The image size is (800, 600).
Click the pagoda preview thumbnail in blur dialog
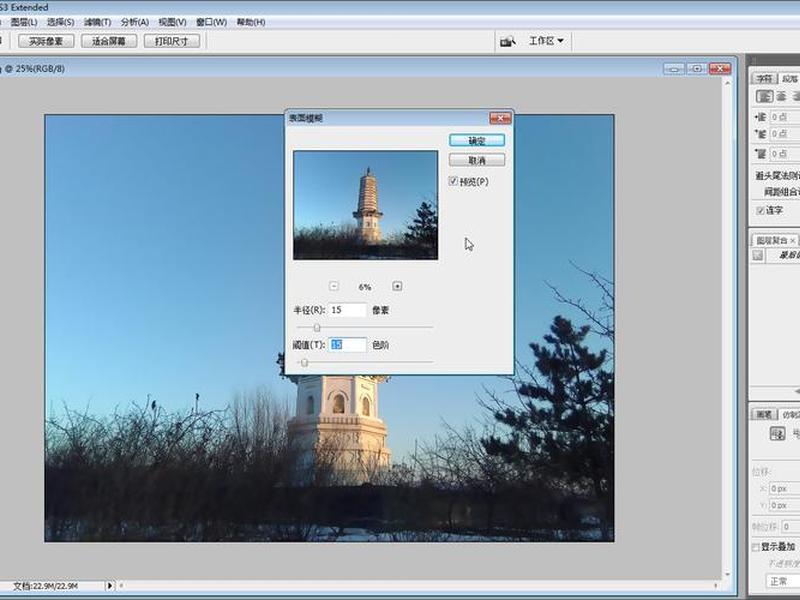point(365,205)
